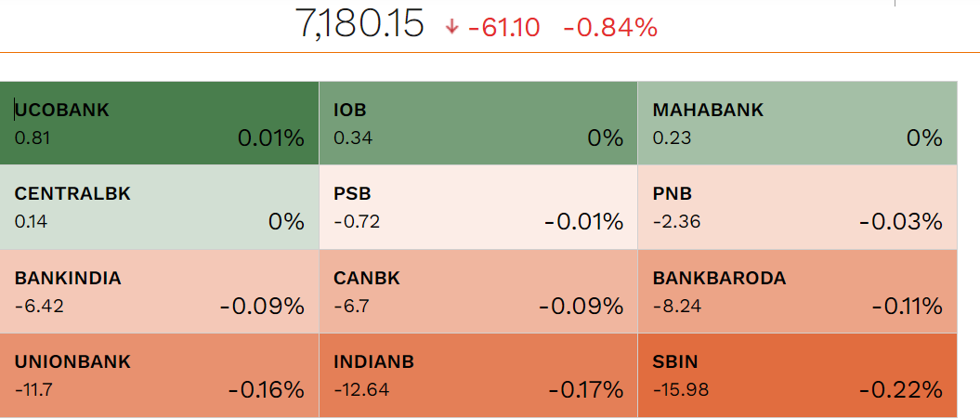Screen dimensions: 980x419
Task: Click the CANBK stock cell
Action: 477,291
